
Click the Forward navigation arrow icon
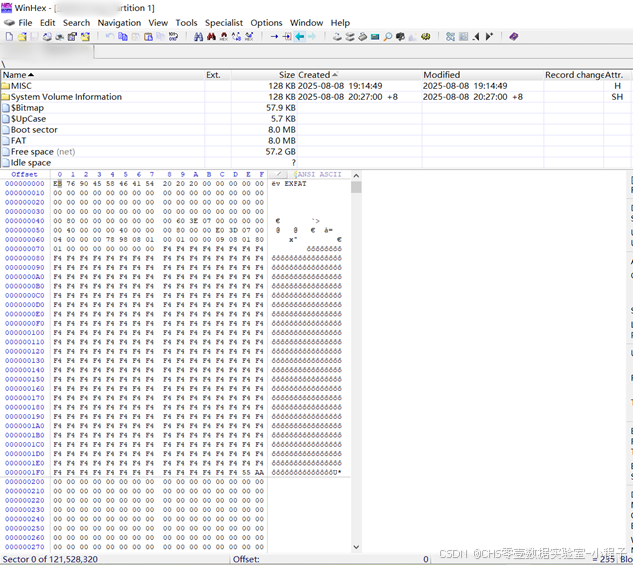[312, 37]
